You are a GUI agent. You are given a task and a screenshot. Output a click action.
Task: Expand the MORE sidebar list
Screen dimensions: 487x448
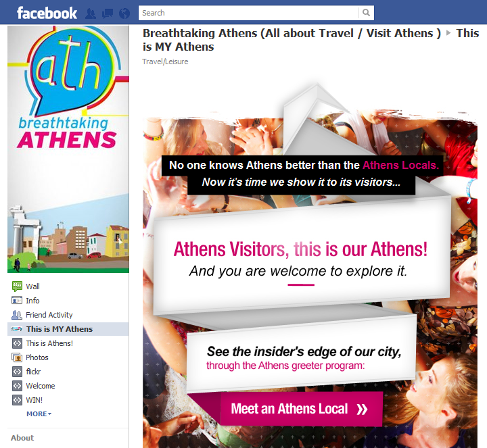(x=39, y=414)
